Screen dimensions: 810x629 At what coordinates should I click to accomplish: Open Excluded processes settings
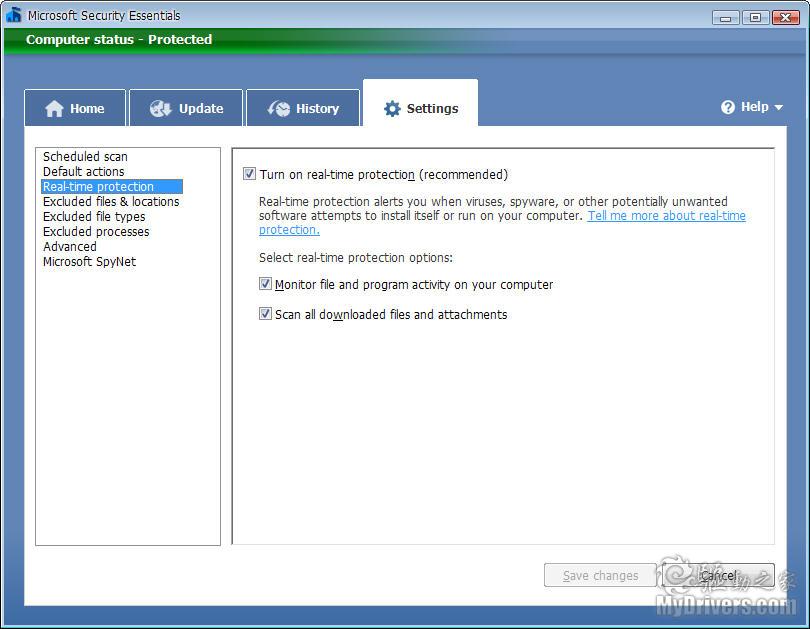pyautogui.click(x=96, y=231)
